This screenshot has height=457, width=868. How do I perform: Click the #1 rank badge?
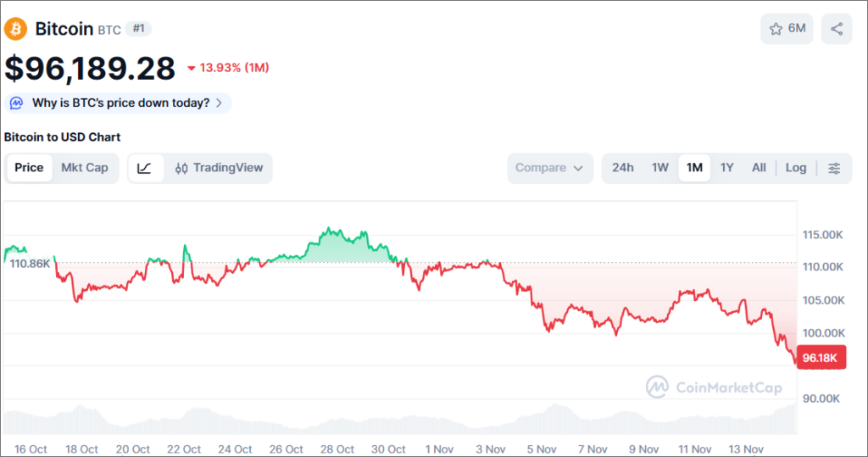(x=138, y=29)
